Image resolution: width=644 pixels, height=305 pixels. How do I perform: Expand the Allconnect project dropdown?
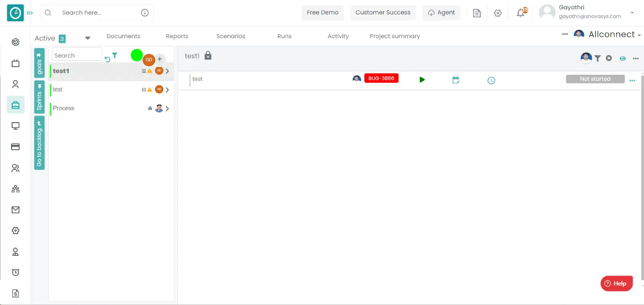click(x=639, y=35)
